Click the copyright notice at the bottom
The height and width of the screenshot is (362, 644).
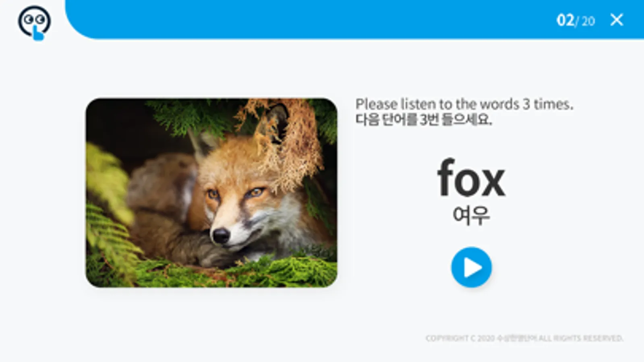point(524,338)
